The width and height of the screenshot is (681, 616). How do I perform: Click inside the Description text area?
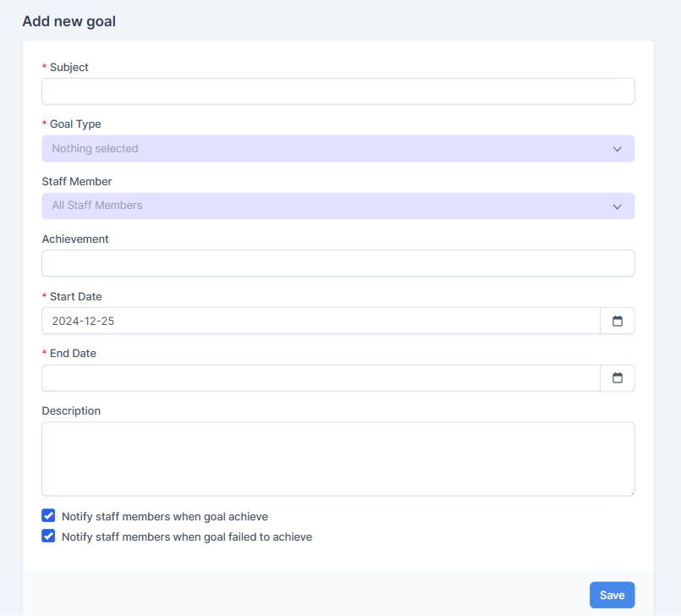tap(338, 459)
